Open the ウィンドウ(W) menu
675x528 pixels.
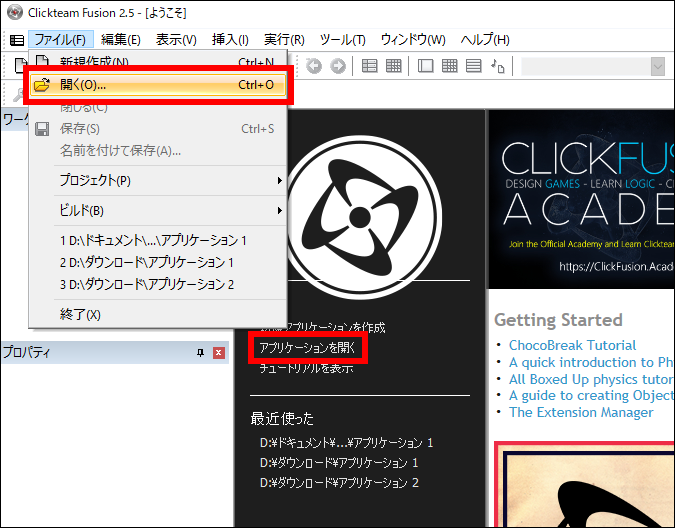413,40
